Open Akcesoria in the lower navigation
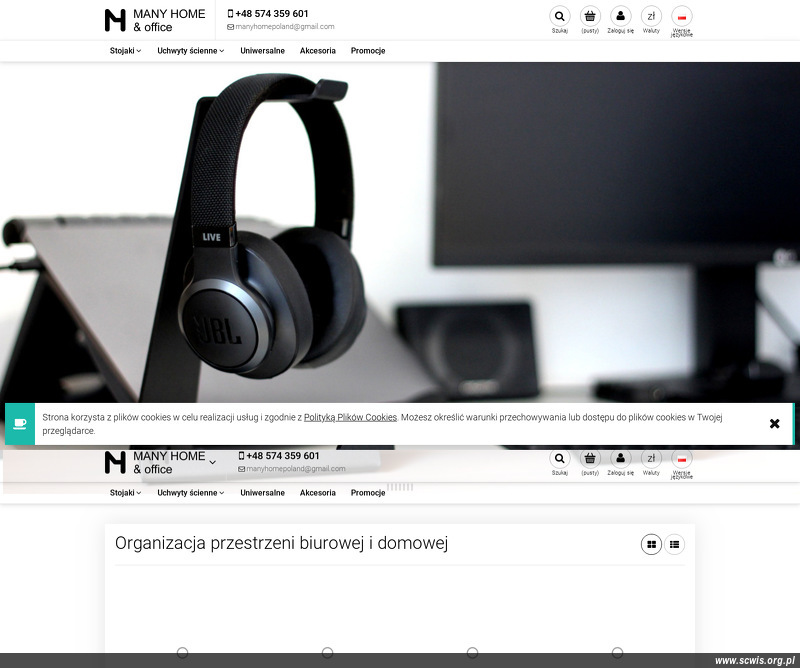 point(317,493)
